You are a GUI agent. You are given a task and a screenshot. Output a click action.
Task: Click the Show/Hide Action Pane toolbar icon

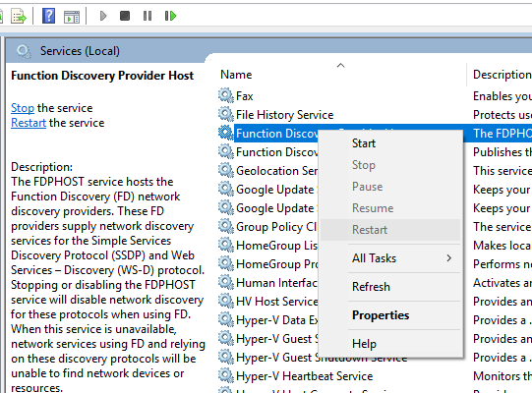point(72,17)
